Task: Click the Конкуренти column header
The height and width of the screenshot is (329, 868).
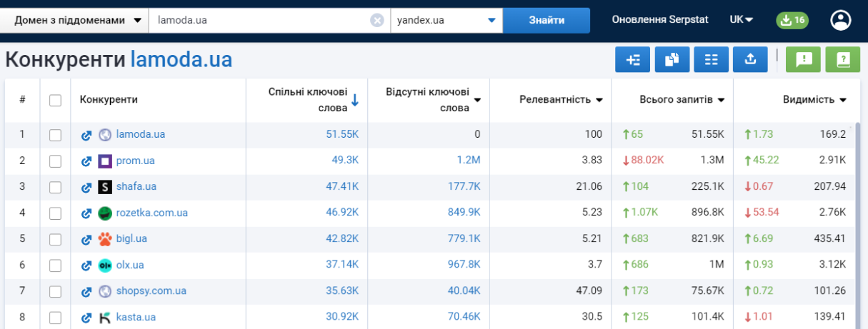Action: pyautogui.click(x=109, y=100)
